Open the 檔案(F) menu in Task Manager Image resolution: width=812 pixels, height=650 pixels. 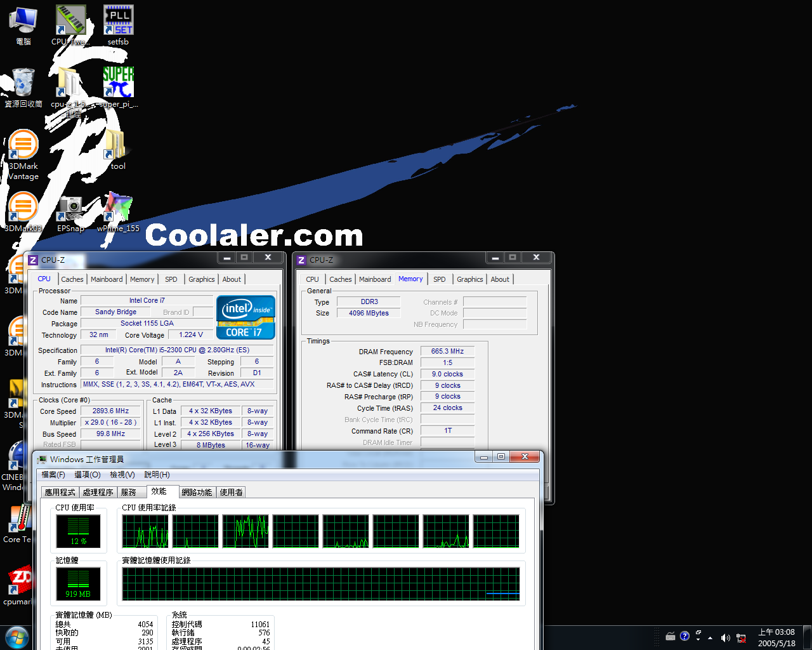click(53, 475)
